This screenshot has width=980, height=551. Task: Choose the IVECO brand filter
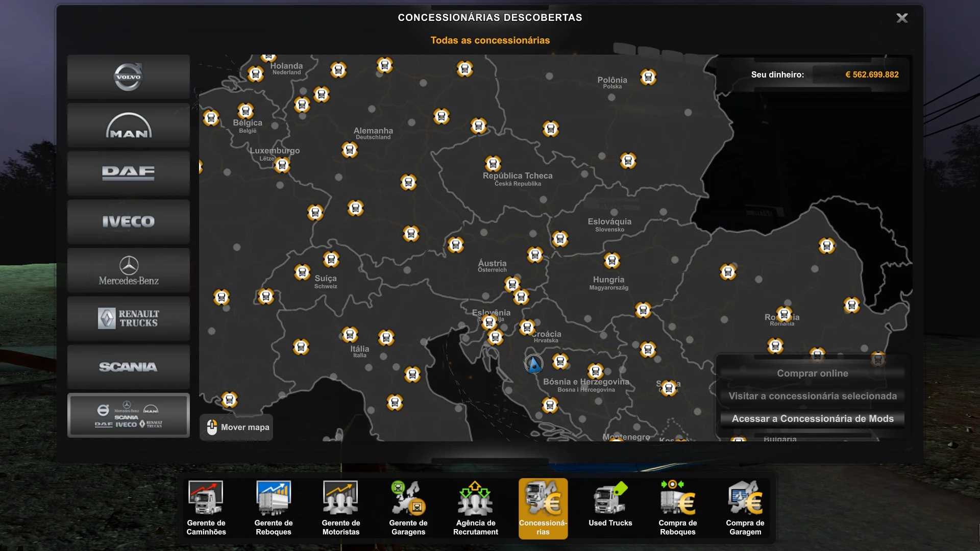[128, 222]
